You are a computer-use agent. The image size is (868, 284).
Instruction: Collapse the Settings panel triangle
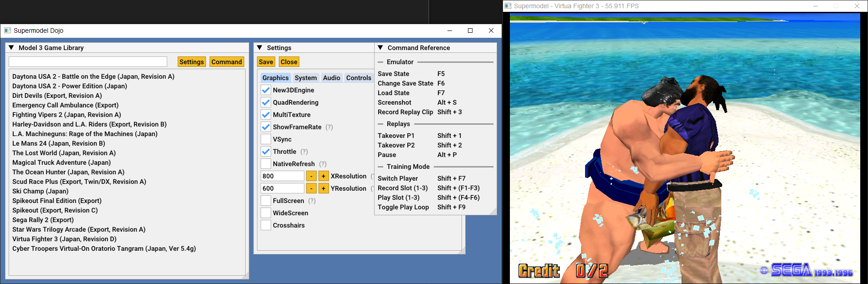(260, 48)
